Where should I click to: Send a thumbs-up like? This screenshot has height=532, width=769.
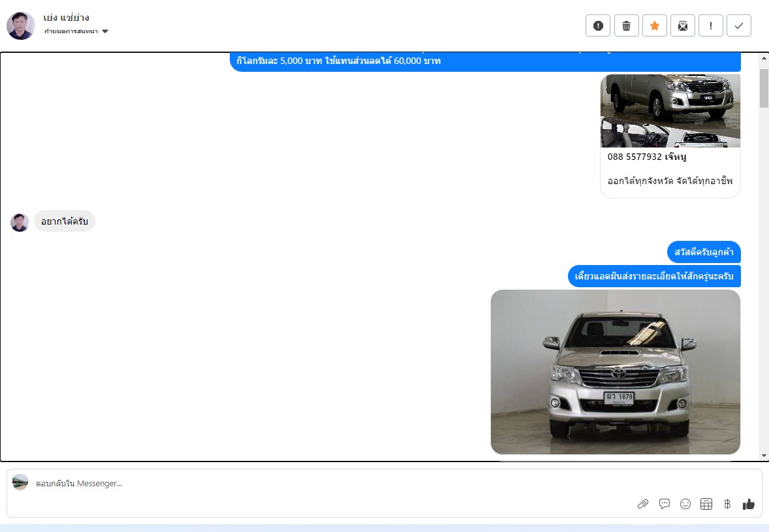click(x=748, y=504)
